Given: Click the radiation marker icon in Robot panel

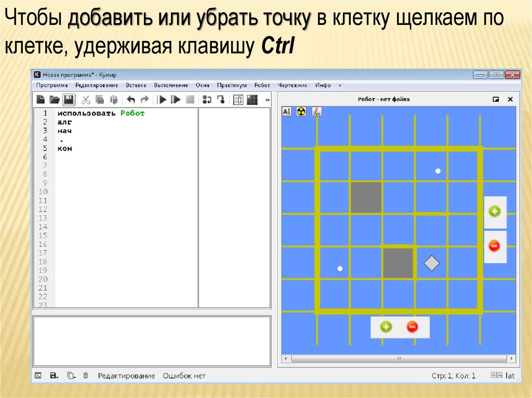Looking at the screenshot, I should pos(301,111).
